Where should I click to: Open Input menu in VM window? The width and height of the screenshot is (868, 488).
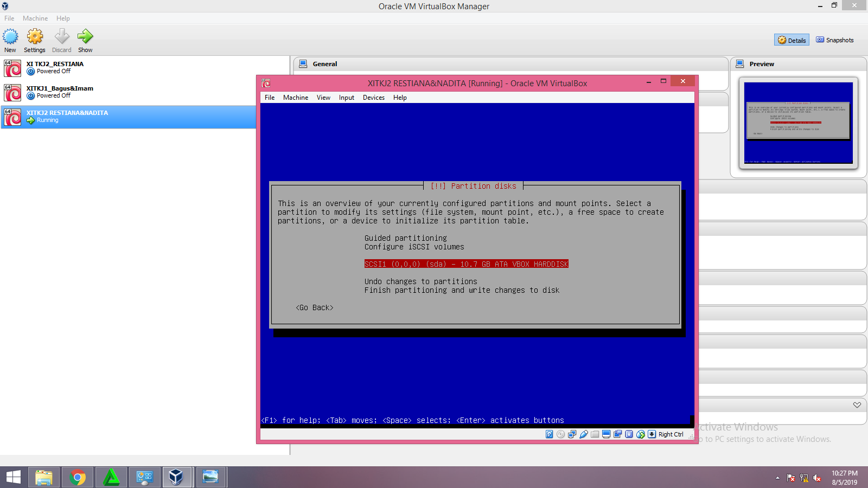point(347,98)
